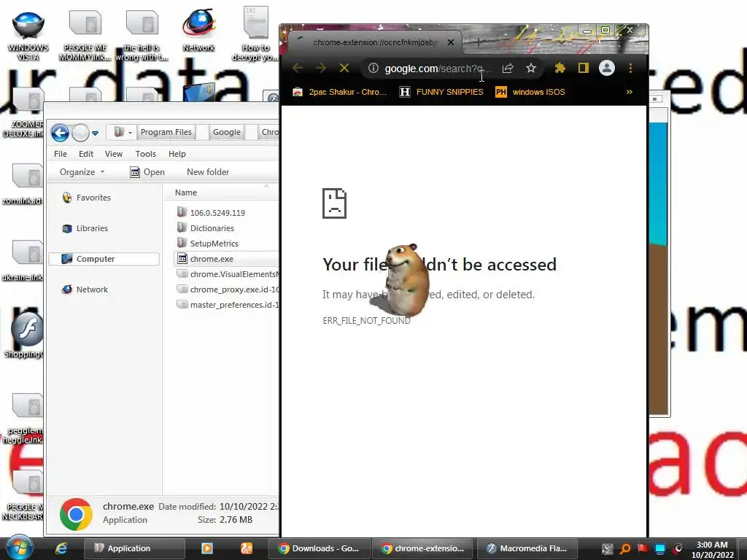747x560 pixels.
Task: Show more bookmarks via the double chevron
Action: coord(630,92)
